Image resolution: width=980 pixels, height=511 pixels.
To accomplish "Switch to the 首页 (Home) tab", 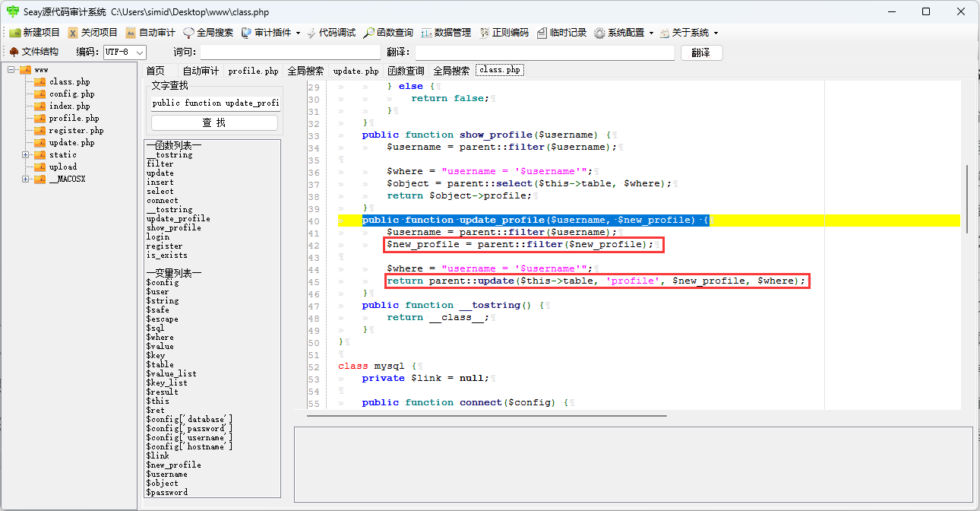I will tap(156, 69).
